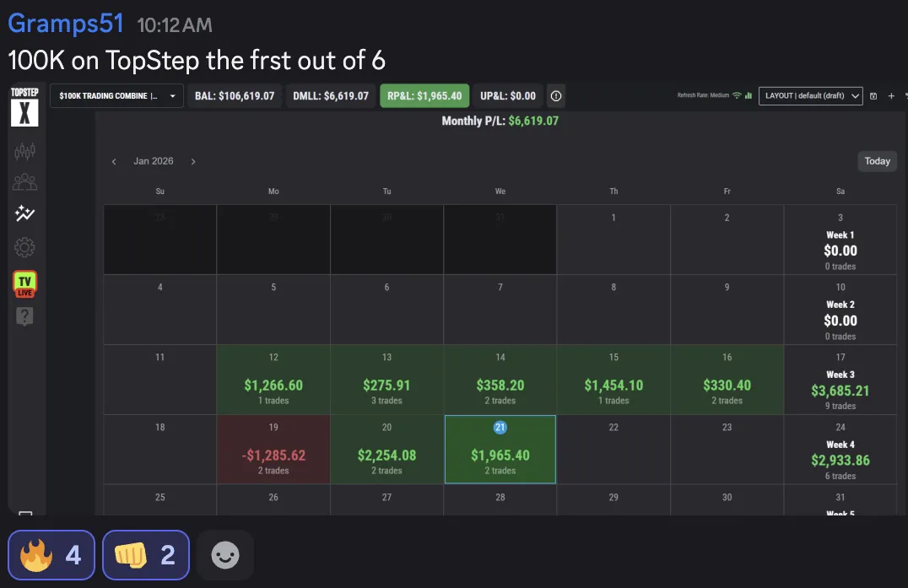This screenshot has width=908, height=588.
Task: Open the candlestick trading chart view
Action: pyautogui.click(x=25, y=152)
